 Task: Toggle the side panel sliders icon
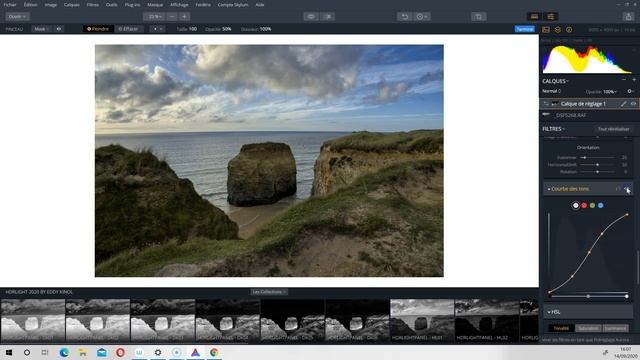[x=551, y=17]
